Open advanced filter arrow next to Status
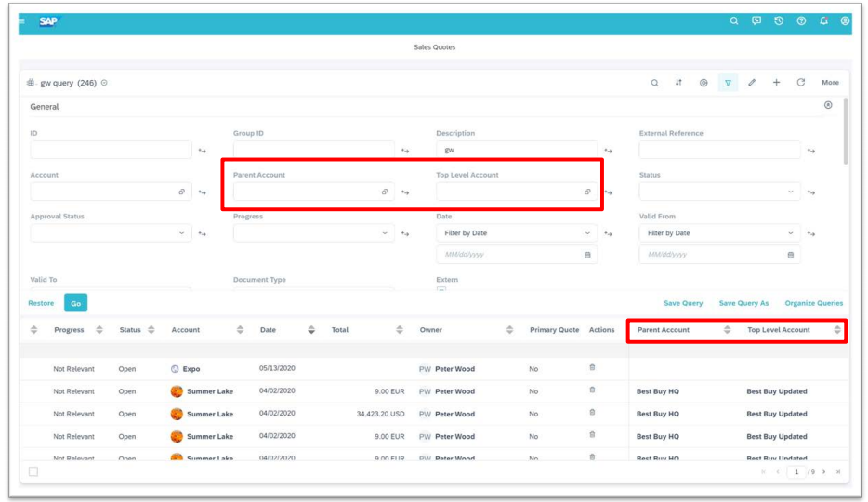Screen dimensions: 868x502 [x=811, y=192]
